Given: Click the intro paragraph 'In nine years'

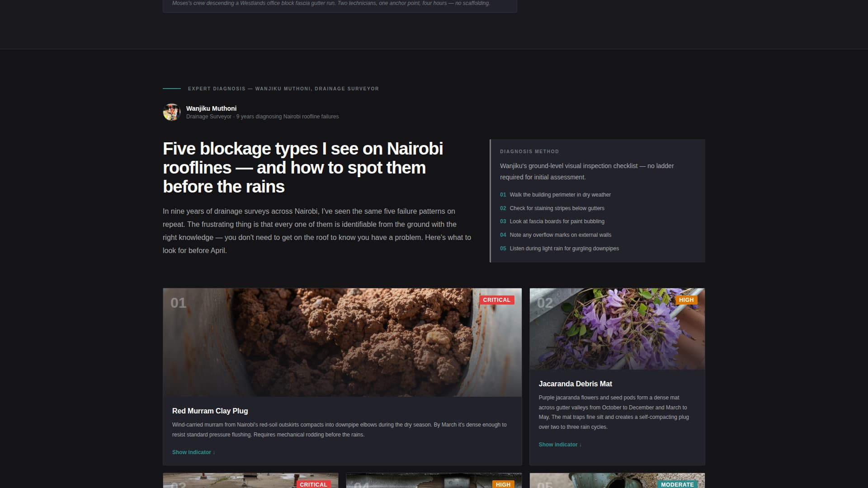Looking at the screenshot, I should point(317,231).
